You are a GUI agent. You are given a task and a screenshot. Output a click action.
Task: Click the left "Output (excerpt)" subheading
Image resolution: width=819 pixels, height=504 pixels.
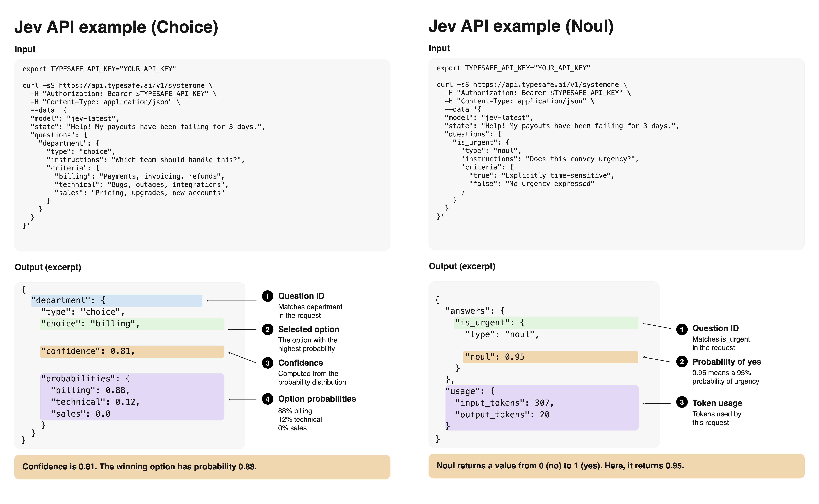tap(48, 267)
